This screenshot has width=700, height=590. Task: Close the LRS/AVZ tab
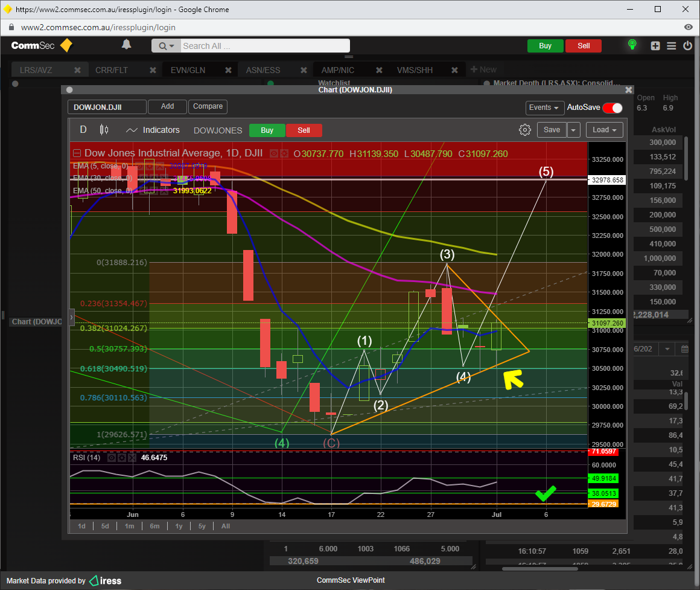click(77, 70)
